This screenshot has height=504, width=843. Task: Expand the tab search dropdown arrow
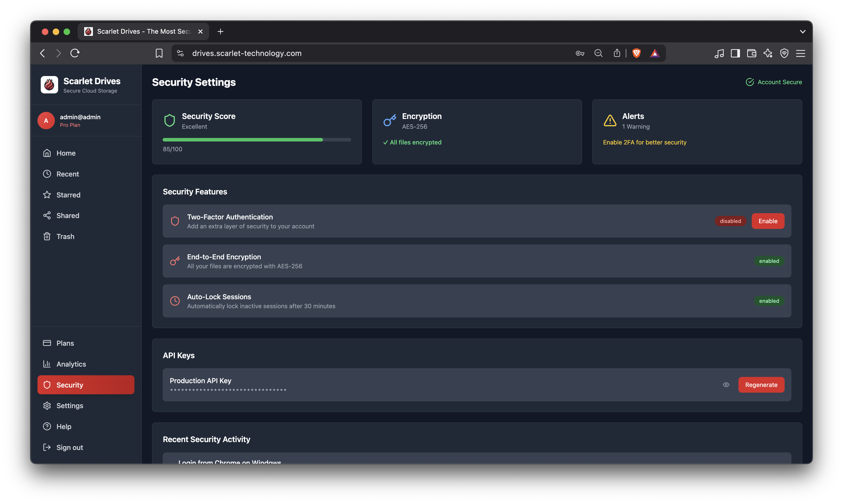coord(803,31)
